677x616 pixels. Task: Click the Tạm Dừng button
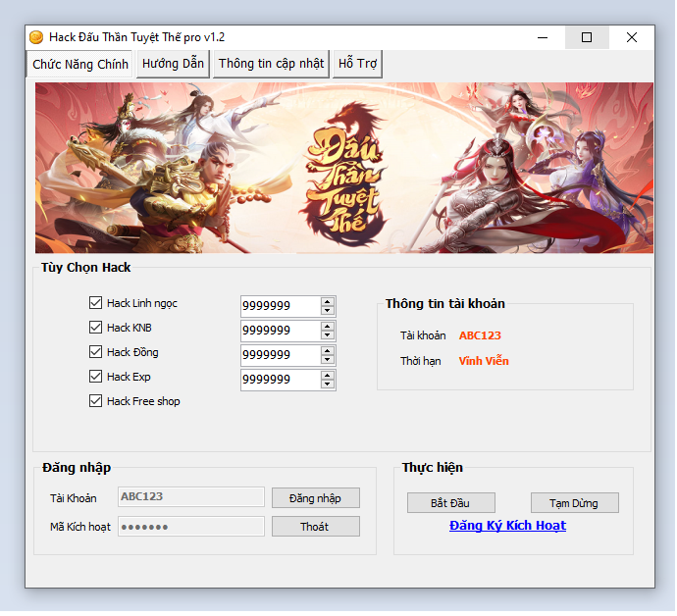574,503
